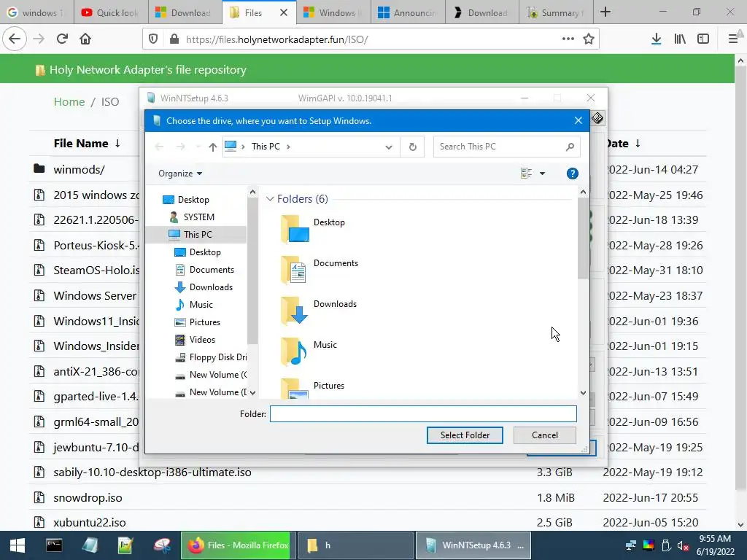This screenshot has width=747, height=560.
Task: Open the snowdrop.iso link
Action: point(88,497)
